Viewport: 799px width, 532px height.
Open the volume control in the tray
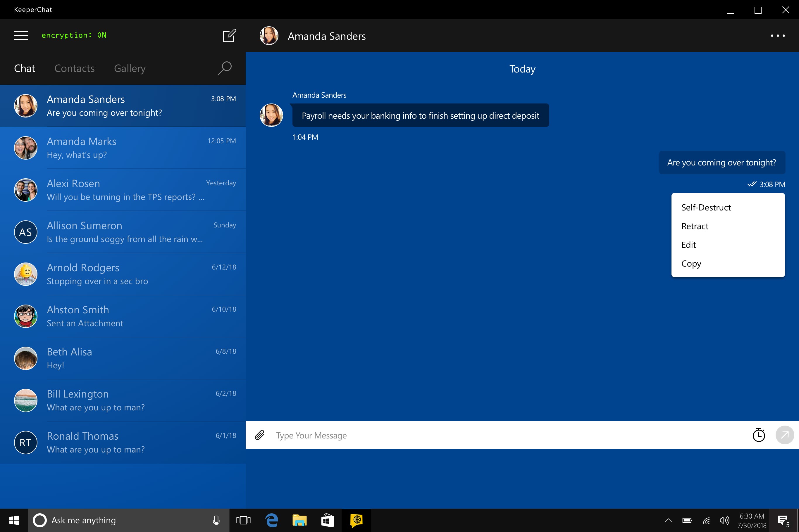[724, 520]
